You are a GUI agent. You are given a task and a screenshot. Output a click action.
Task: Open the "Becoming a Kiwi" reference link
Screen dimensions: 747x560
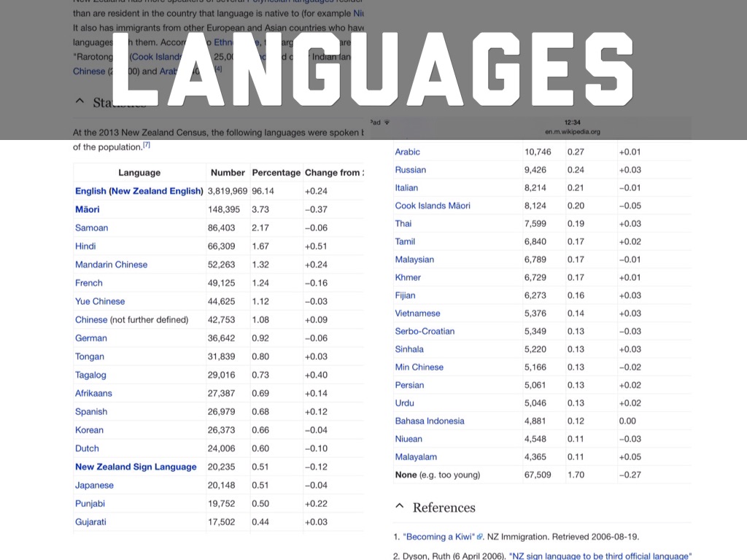pyautogui.click(x=438, y=537)
